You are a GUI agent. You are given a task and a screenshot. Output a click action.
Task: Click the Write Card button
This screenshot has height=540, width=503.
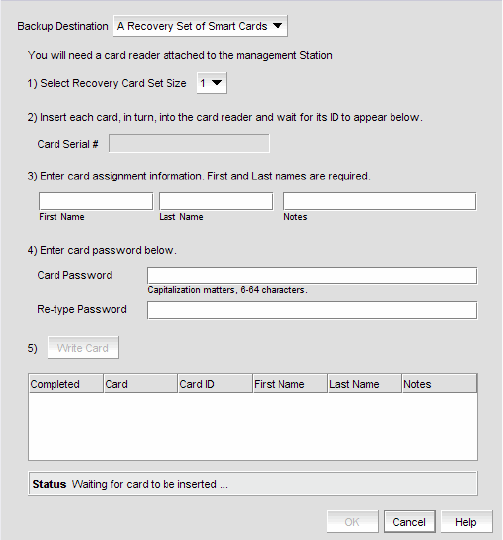click(83, 348)
